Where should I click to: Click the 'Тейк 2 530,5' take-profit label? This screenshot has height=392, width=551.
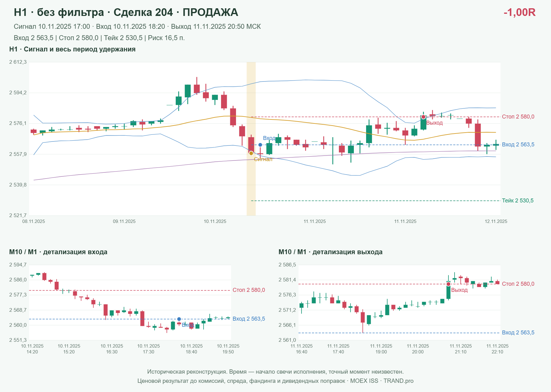click(518, 201)
